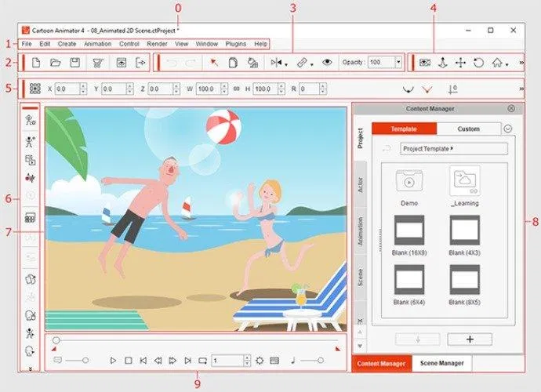Click the second character figure icon in left toolbar
This screenshot has width=541, height=392.
pos(31,141)
